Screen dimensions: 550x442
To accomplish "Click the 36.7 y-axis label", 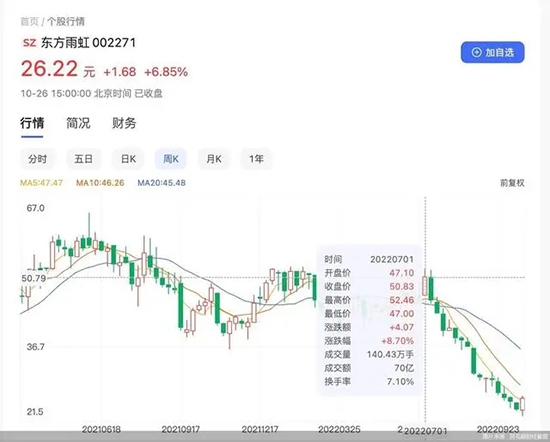I will (x=35, y=347).
